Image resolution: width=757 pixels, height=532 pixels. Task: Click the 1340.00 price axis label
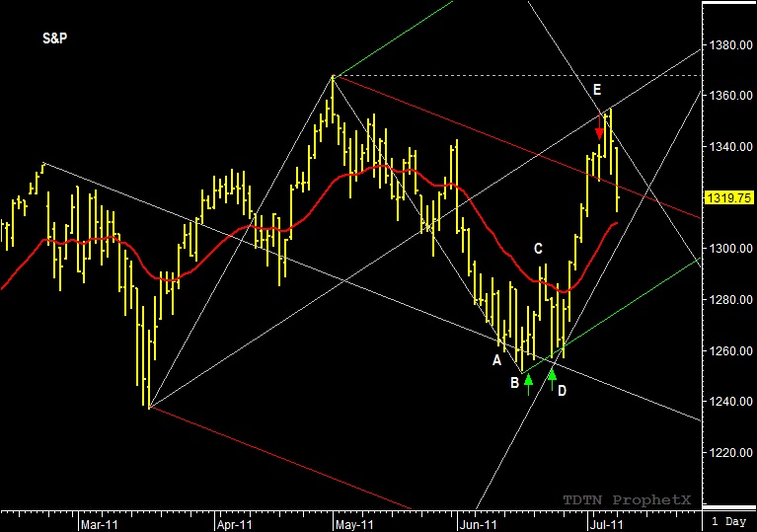730,146
